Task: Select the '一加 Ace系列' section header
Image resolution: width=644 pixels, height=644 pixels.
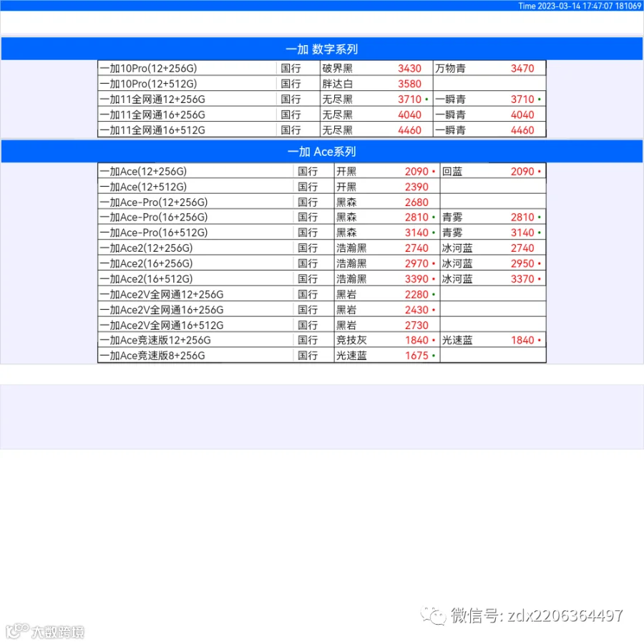Action: click(x=322, y=152)
